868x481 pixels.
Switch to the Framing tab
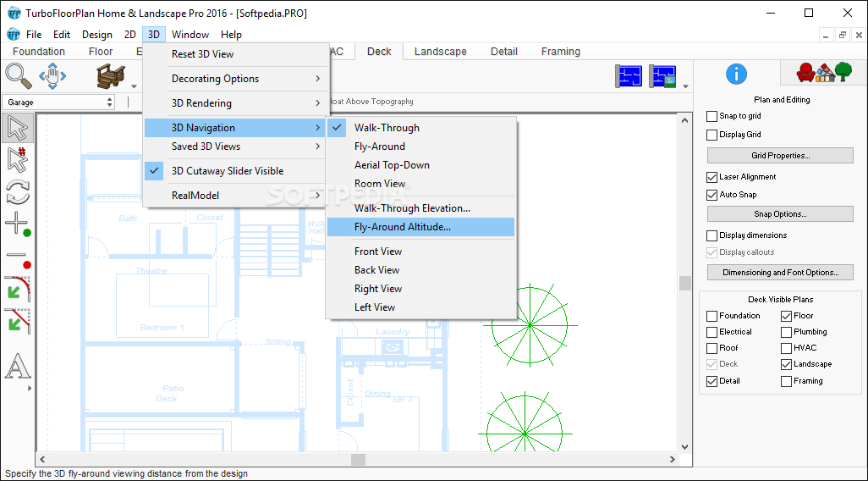(560, 52)
